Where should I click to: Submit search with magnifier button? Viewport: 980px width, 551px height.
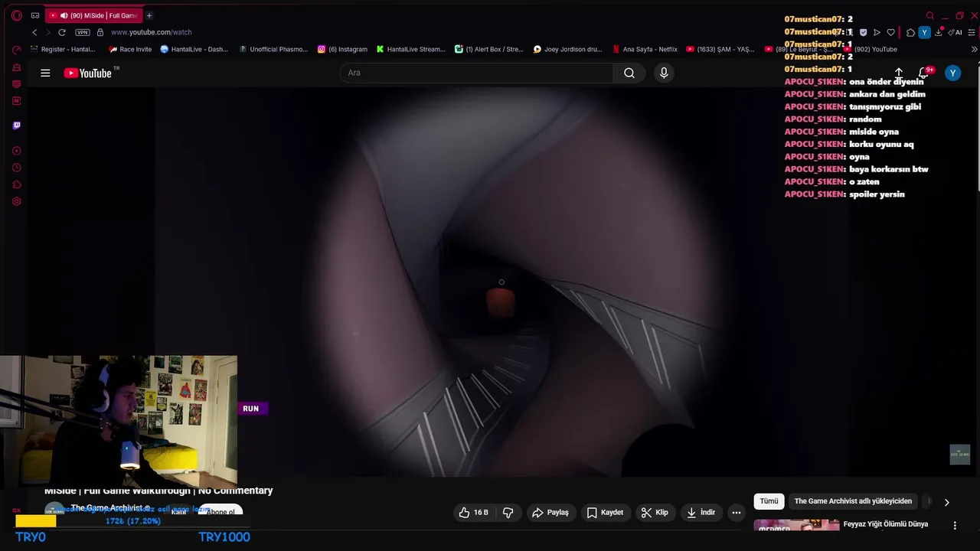pos(629,73)
